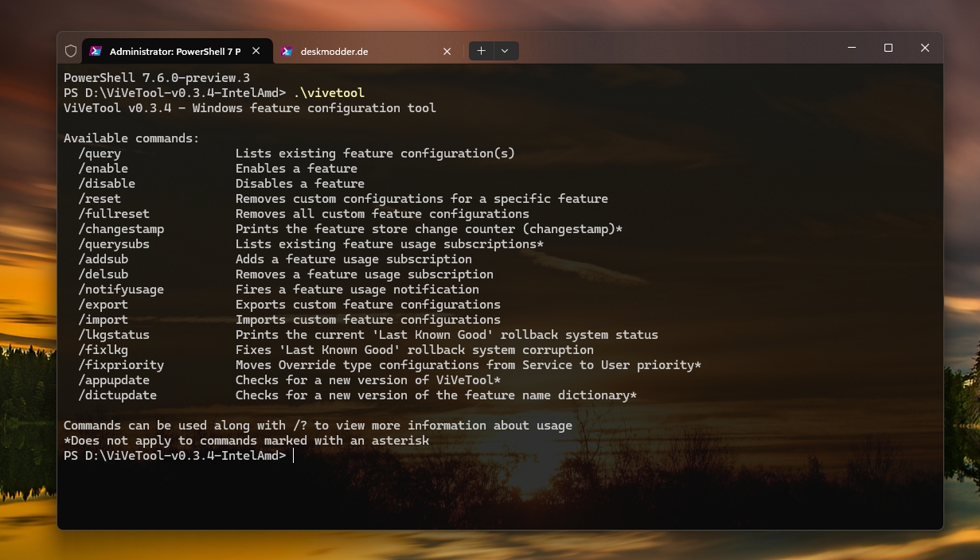Close the terminal window

click(925, 48)
